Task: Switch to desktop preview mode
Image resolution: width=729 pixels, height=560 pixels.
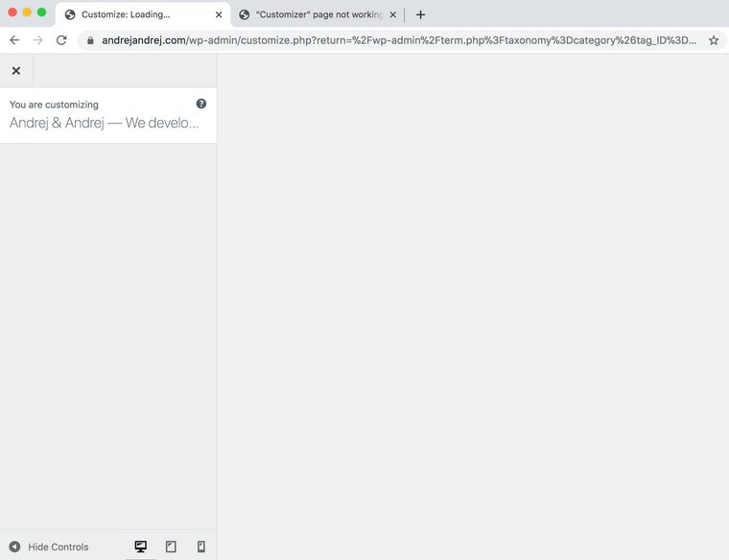Action: pos(141,547)
